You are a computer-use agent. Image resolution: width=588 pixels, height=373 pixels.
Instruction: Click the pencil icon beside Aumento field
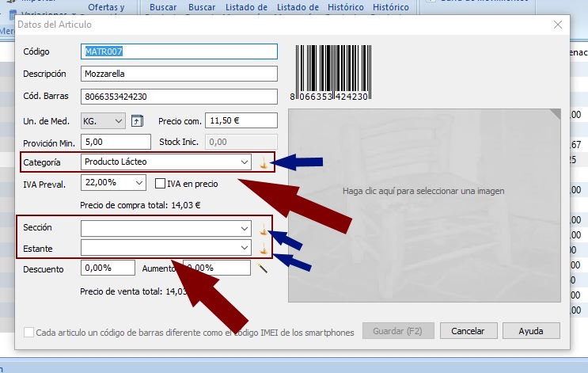[263, 268]
